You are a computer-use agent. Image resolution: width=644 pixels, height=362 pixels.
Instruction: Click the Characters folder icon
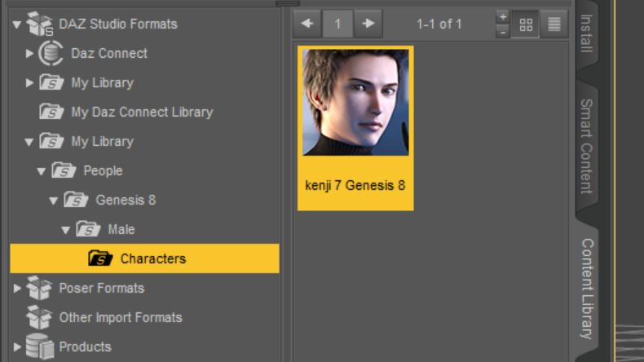click(100, 258)
